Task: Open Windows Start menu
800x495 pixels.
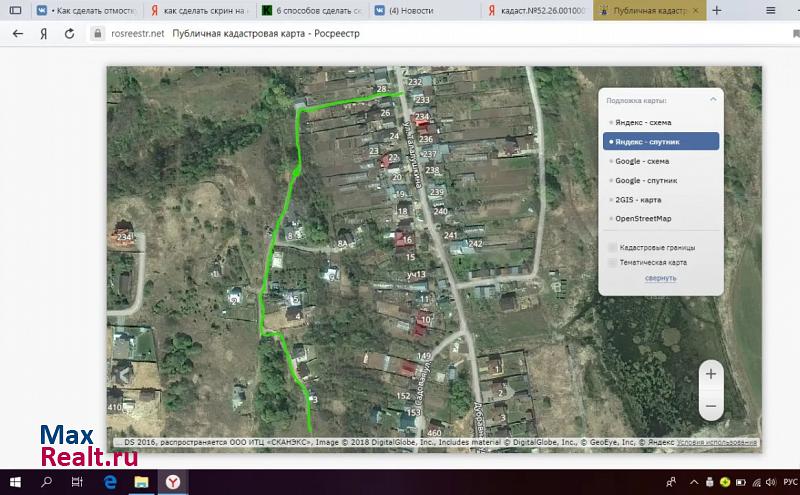Action: point(14,482)
